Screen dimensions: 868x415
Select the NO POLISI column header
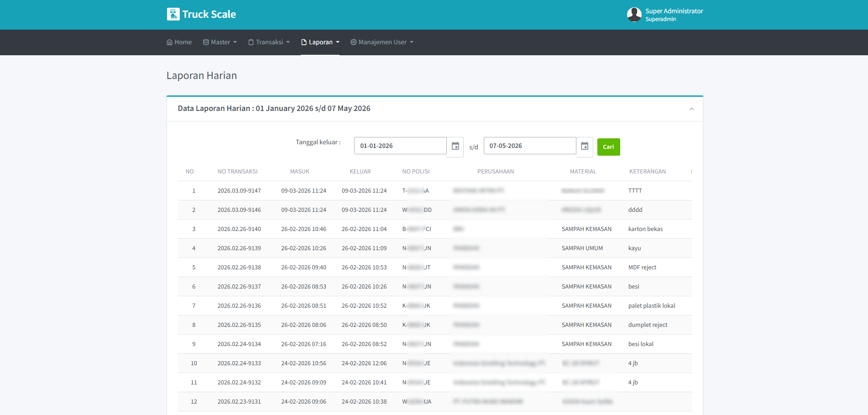(x=416, y=172)
